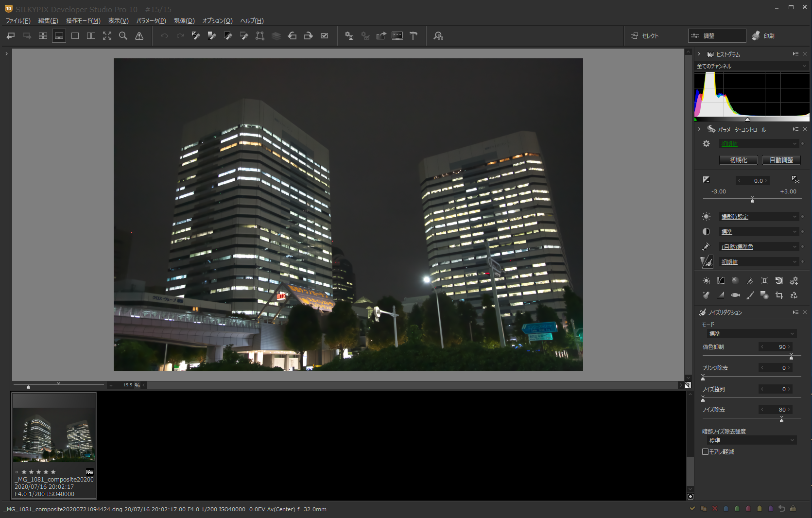Switch to the 調整 adjustment section
This screenshot has height=518, width=812.
click(717, 36)
